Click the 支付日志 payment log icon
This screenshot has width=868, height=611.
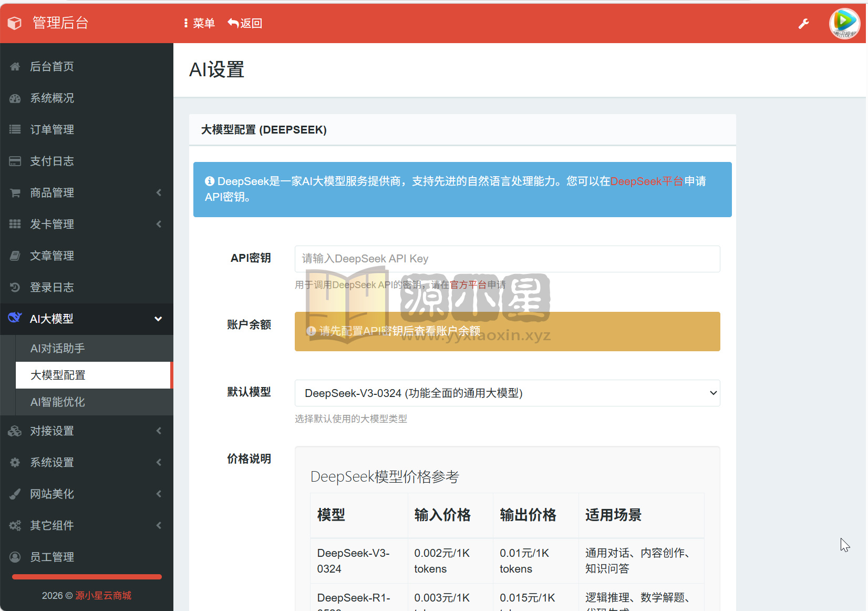[x=15, y=161]
